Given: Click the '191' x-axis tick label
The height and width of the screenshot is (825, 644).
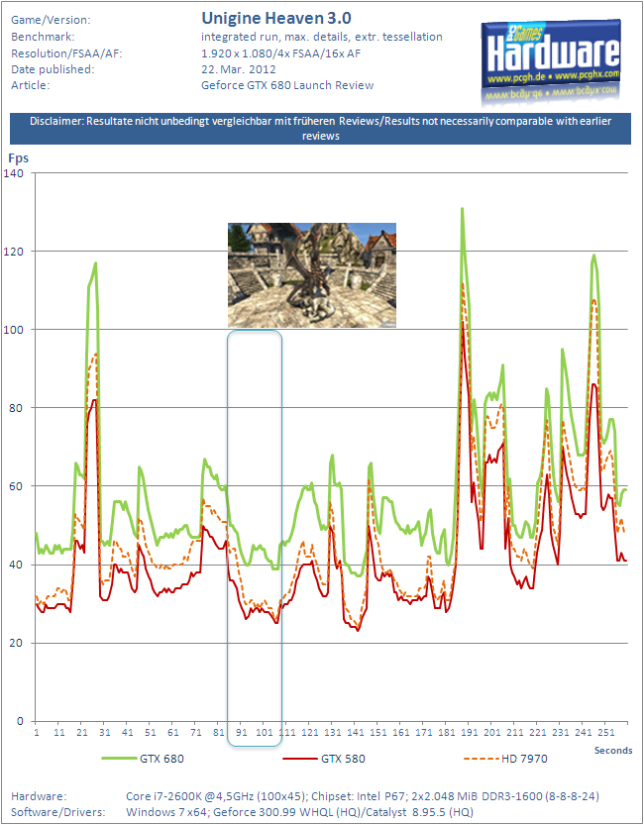Looking at the screenshot, I should (x=470, y=732).
